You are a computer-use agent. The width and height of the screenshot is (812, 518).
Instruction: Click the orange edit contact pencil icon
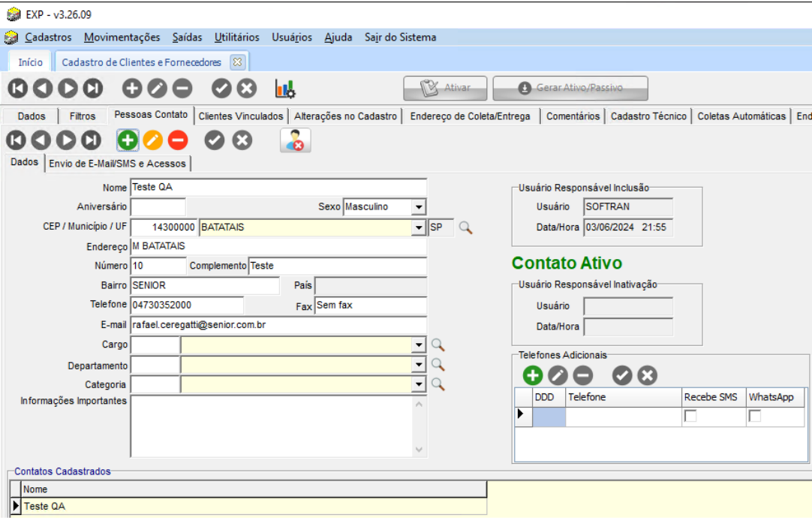[x=152, y=140]
